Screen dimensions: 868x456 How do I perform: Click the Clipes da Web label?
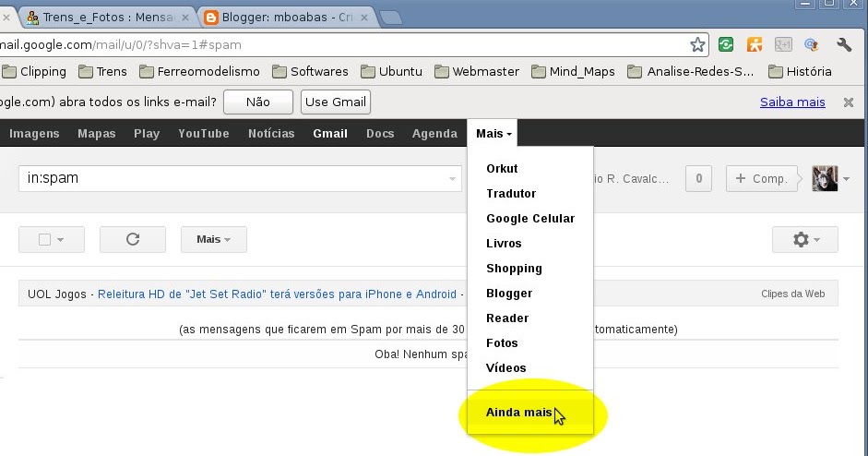click(792, 294)
